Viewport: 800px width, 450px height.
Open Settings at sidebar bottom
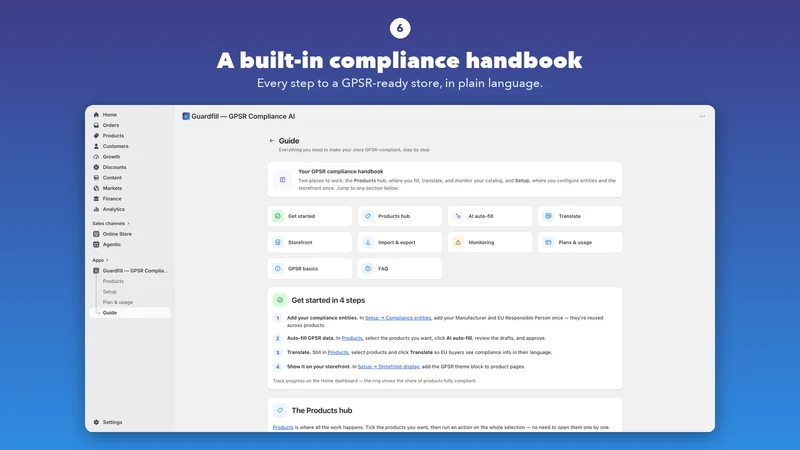(112, 422)
